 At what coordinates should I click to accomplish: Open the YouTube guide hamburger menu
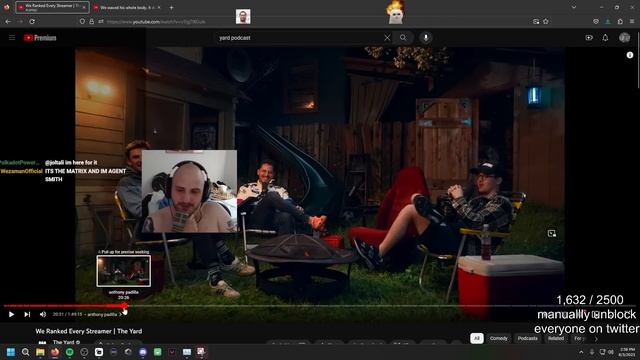(12, 38)
